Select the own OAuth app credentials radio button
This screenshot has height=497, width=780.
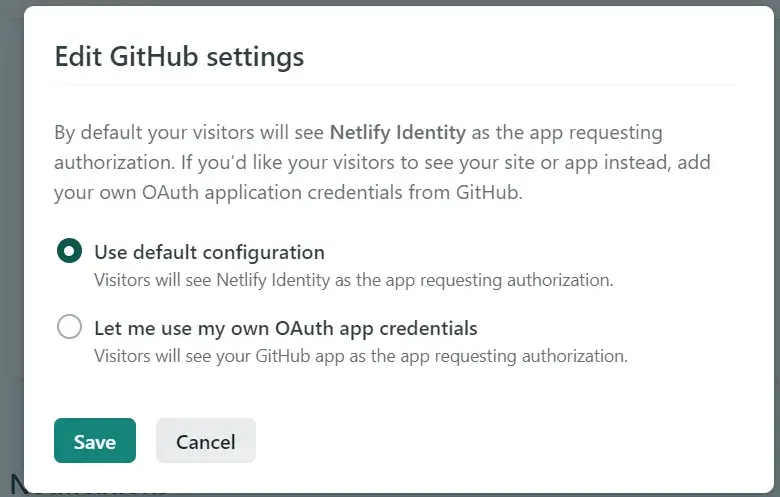tap(69, 327)
